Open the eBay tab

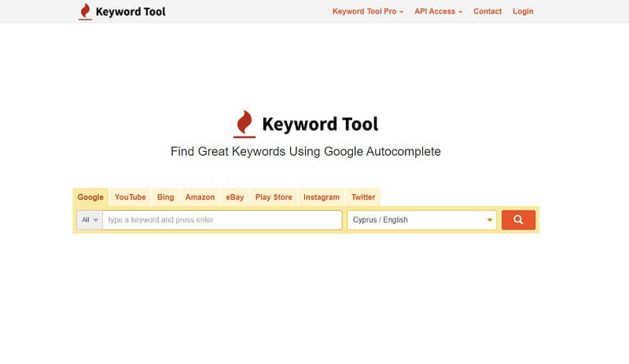coord(235,197)
